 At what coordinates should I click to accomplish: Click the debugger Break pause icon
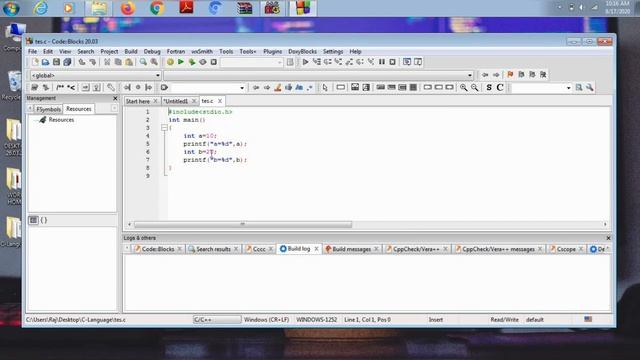point(382,62)
